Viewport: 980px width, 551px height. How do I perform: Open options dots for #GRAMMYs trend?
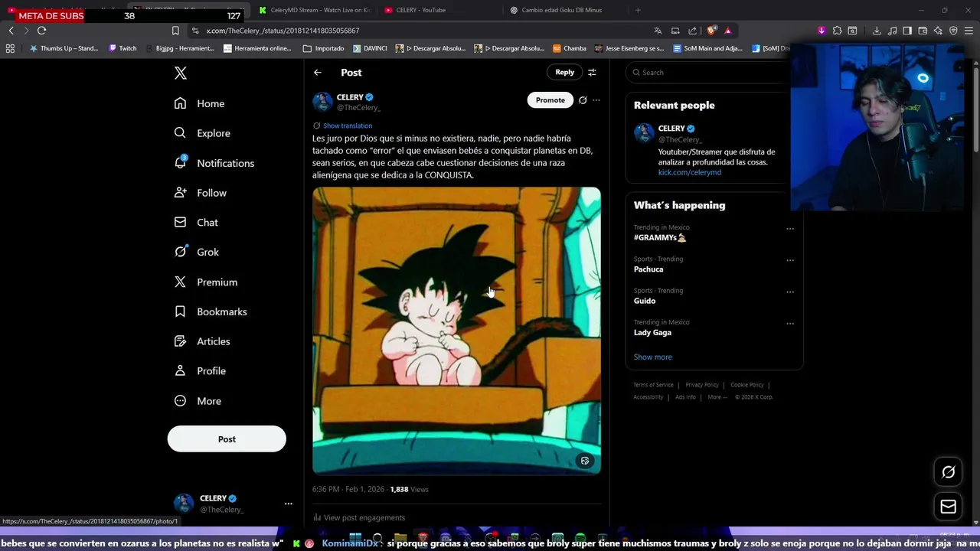coord(790,228)
